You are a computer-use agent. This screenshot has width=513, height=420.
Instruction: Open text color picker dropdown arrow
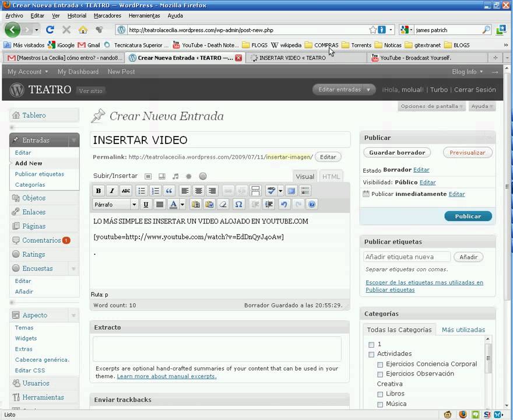pyautogui.click(x=182, y=205)
